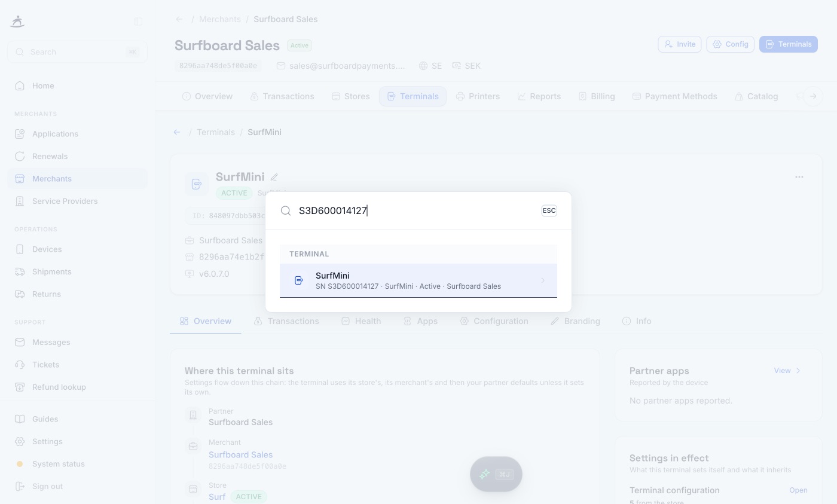Click the Sign out icon
The image size is (837, 504).
(20, 487)
